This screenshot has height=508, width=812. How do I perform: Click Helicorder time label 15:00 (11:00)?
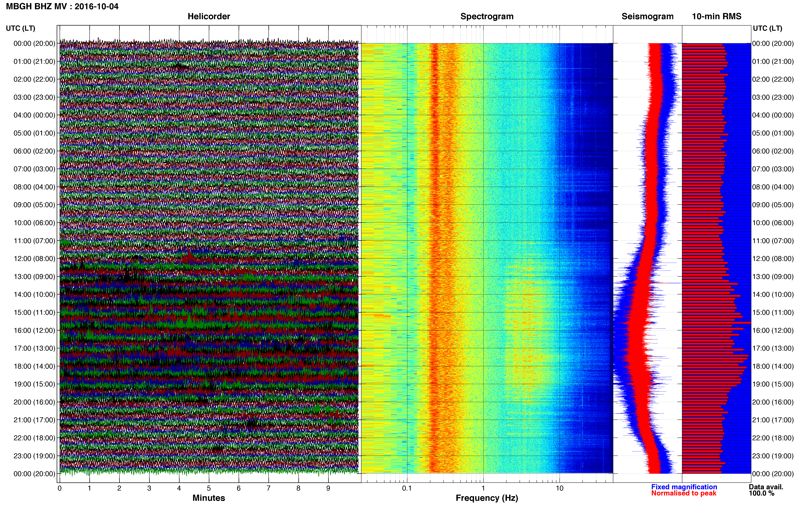point(34,312)
